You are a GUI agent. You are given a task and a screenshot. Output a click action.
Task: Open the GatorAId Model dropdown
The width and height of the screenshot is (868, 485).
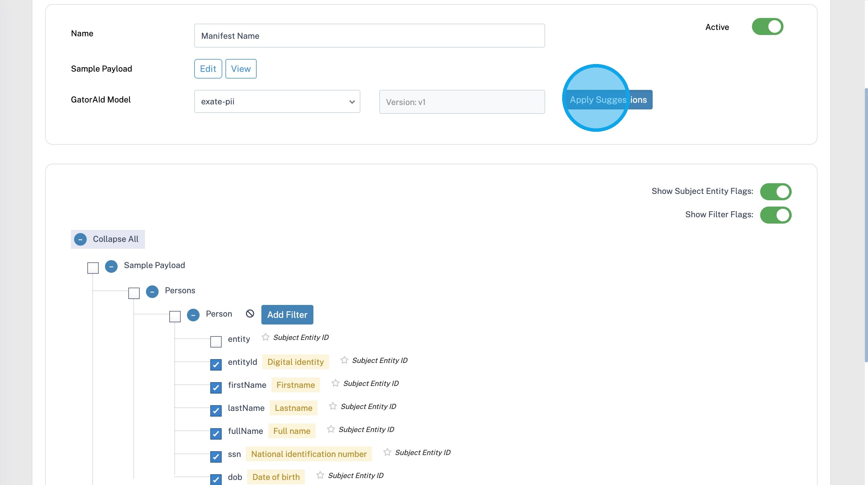tap(277, 102)
